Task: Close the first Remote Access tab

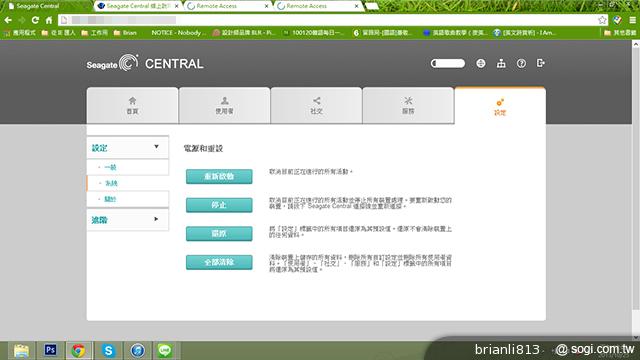Action: (x=267, y=6)
